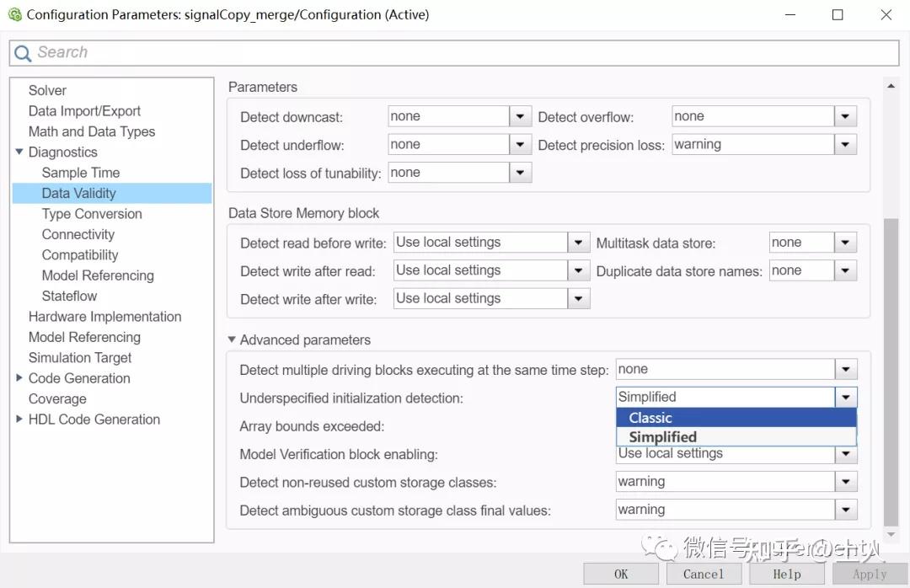The width and height of the screenshot is (910, 588).
Task: Click the vertical scrollbar thumb
Action: click(x=891, y=372)
